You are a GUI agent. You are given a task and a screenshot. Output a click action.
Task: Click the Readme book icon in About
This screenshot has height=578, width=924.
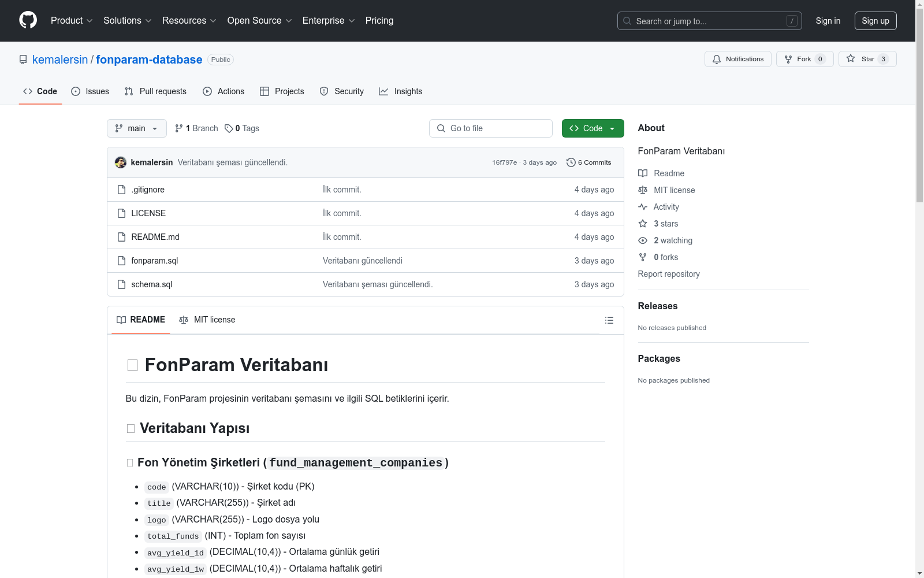point(643,173)
